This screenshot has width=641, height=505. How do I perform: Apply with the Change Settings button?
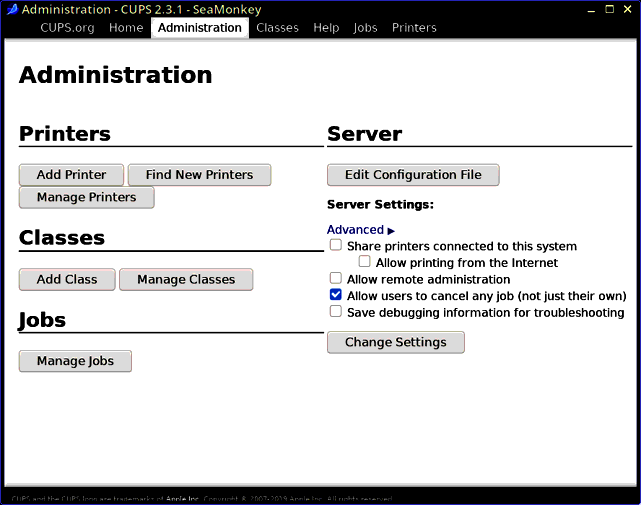396,342
